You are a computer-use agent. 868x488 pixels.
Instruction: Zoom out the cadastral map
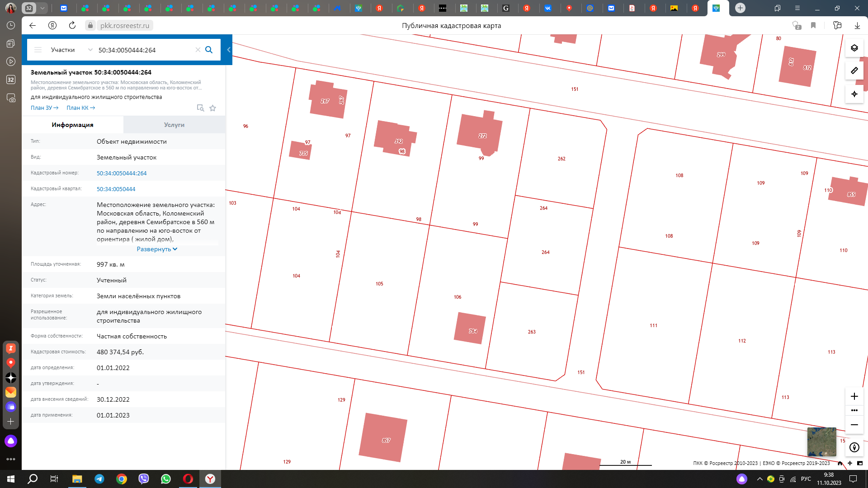[x=854, y=425]
